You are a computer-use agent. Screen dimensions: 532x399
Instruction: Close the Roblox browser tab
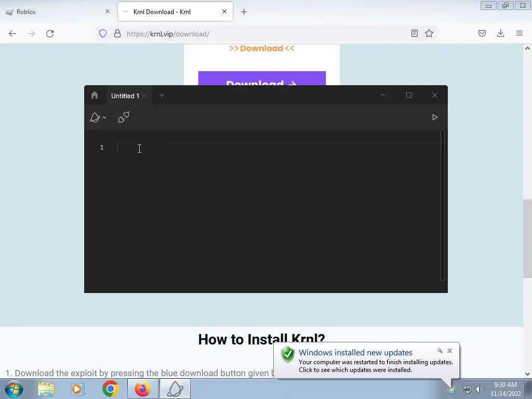[108, 12]
